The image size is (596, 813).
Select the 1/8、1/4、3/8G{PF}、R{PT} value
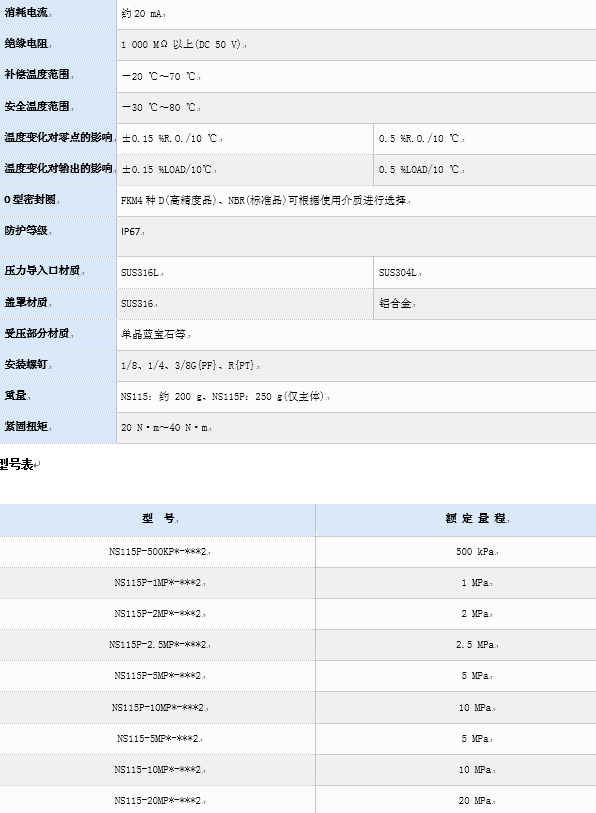pyautogui.click(x=190, y=366)
